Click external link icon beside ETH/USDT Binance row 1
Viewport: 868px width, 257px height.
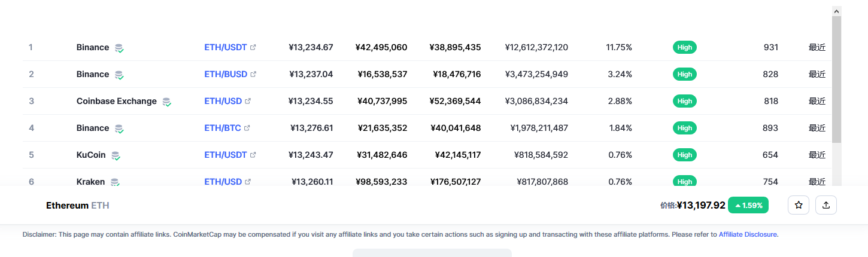(253, 47)
